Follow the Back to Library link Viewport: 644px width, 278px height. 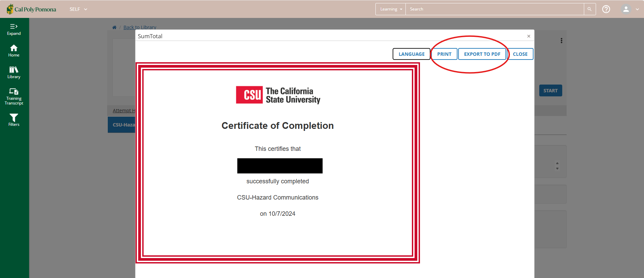coord(140,27)
